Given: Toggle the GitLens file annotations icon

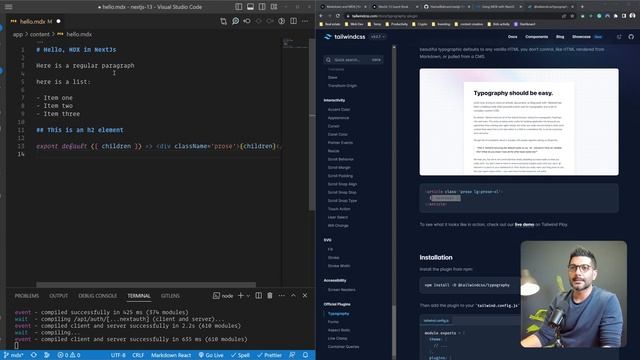Looking at the screenshot, I should coord(282,21).
